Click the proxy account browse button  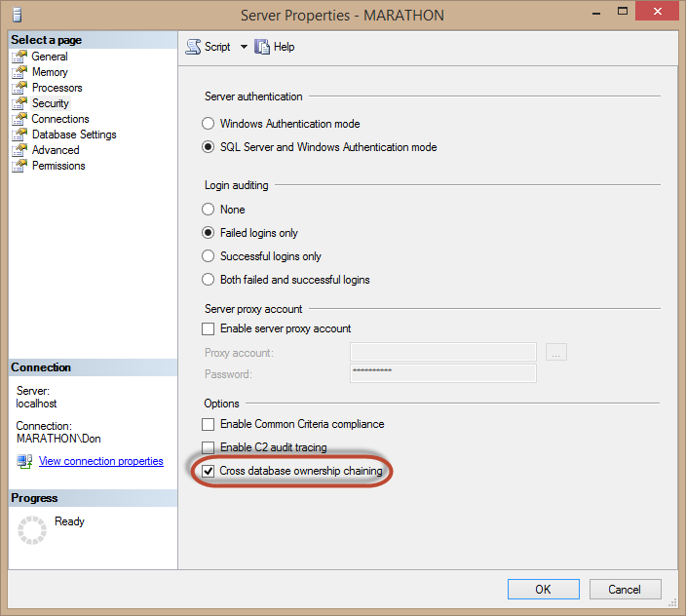click(x=556, y=353)
